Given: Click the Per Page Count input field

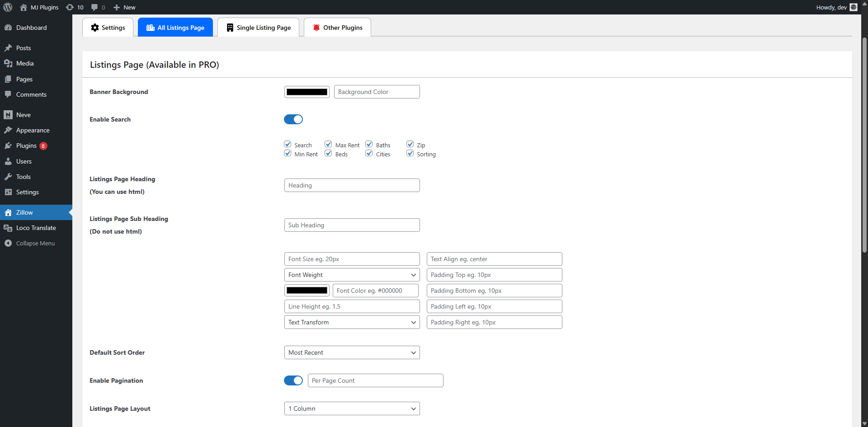Looking at the screenshot, I should click(375, 380).
